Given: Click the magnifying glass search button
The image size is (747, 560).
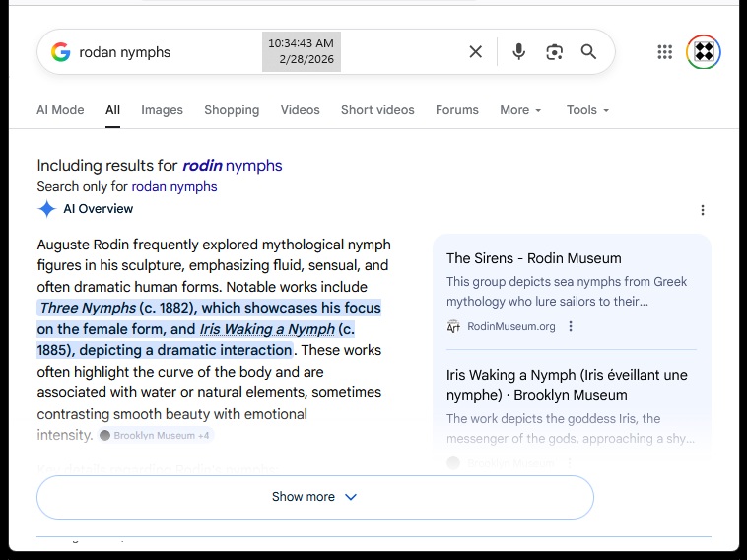Looking at the screenshot, I should click(x=588, y=52).
